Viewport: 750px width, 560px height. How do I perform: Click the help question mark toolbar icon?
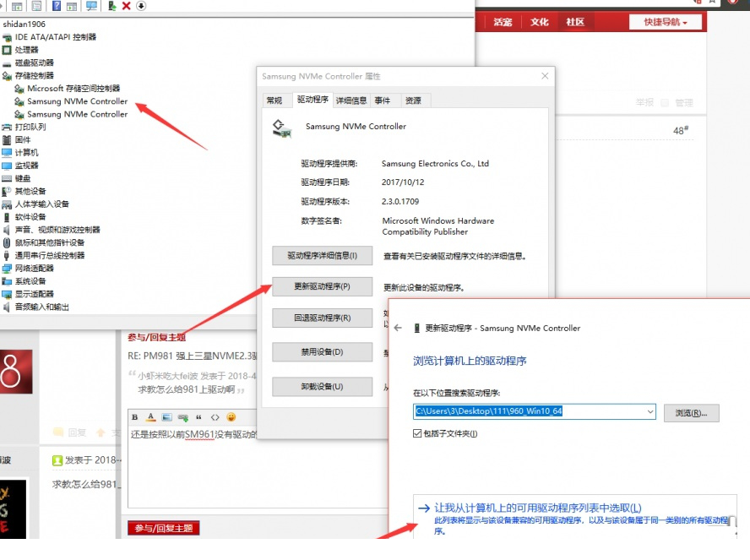(x=57, y=6)
